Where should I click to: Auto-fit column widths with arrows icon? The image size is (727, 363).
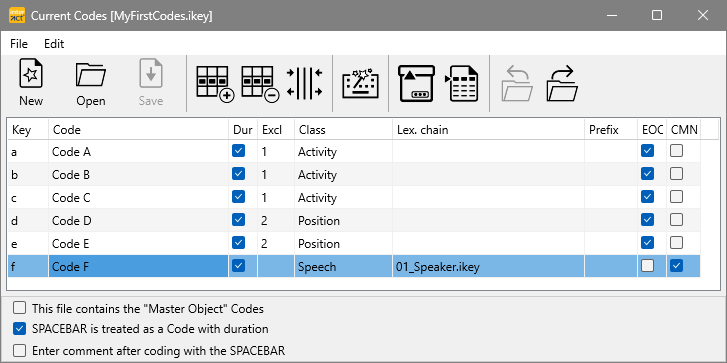coord(305,83)
